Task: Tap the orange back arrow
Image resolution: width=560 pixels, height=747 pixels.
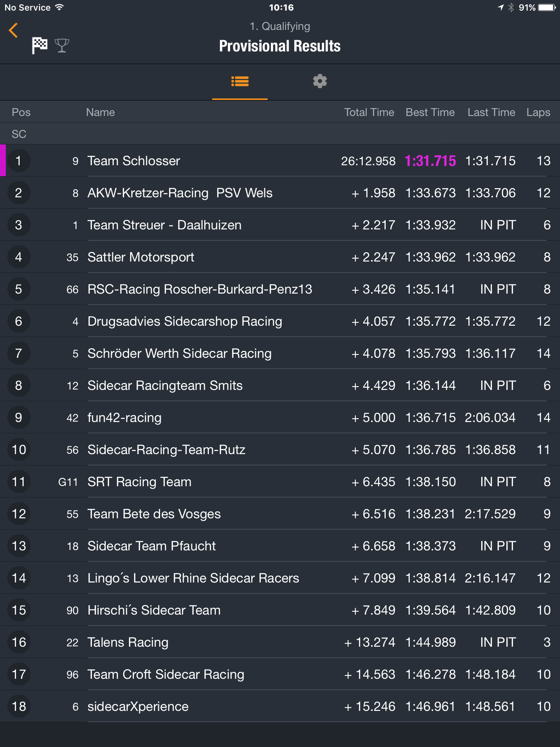Action: tap(13, 30)
